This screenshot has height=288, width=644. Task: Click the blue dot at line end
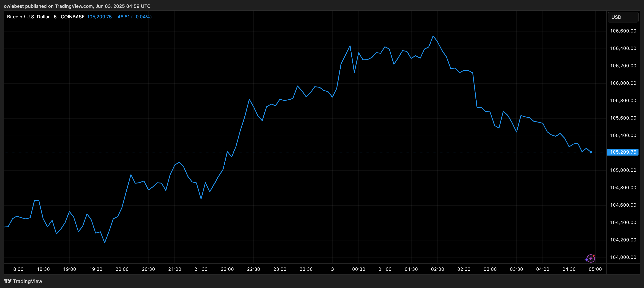click(591, 152)
